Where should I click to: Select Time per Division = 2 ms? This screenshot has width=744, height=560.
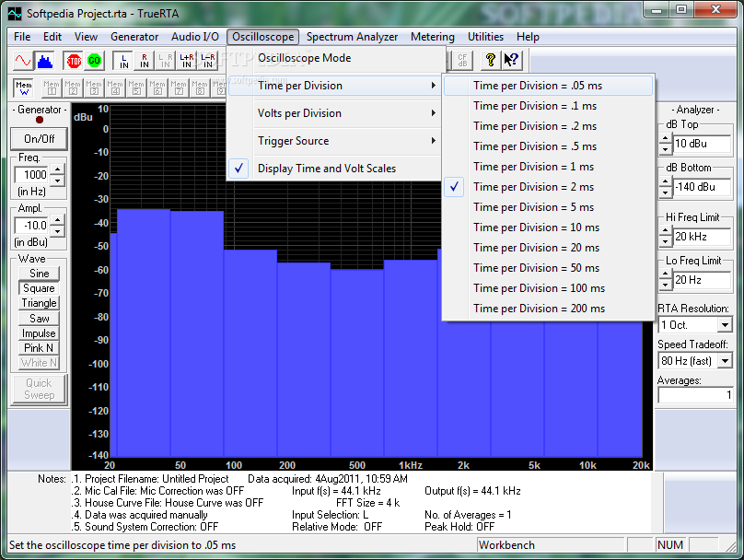[548, 187]
